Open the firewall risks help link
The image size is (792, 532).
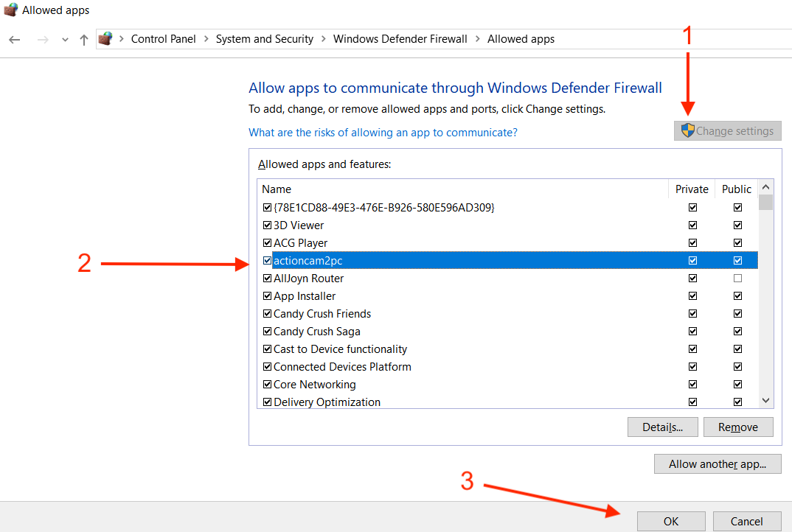(383, 132)
